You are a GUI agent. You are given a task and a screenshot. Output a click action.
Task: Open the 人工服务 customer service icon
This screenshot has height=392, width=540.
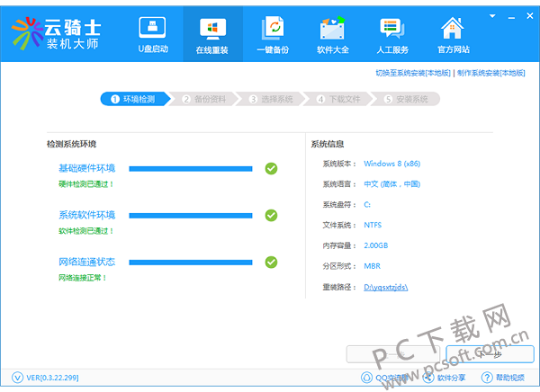click(391, 29)
